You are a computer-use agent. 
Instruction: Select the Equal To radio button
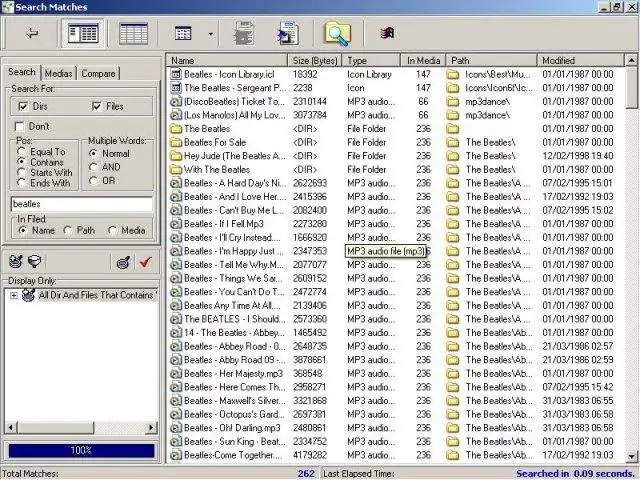pyautogui.click(x=22, y=151)
